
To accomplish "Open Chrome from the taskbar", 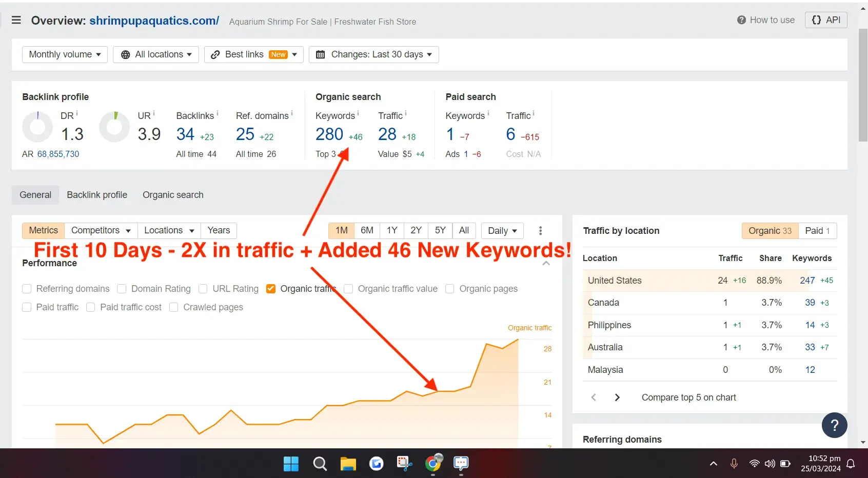I will point(433,463).
